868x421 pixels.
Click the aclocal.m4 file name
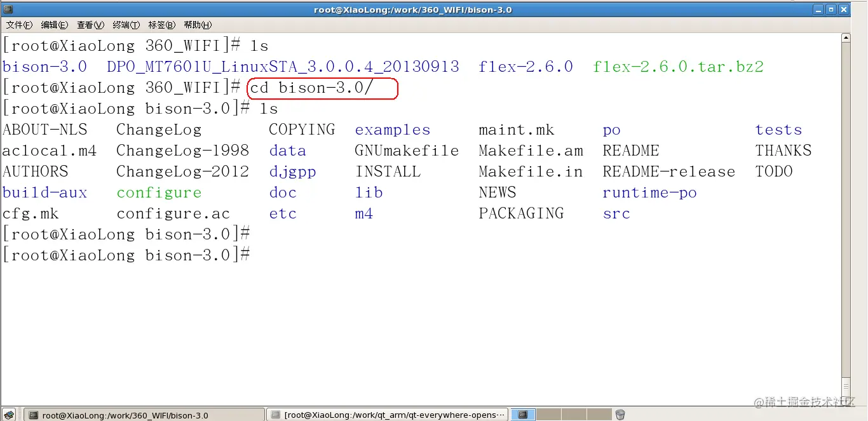tap(50, 150)
